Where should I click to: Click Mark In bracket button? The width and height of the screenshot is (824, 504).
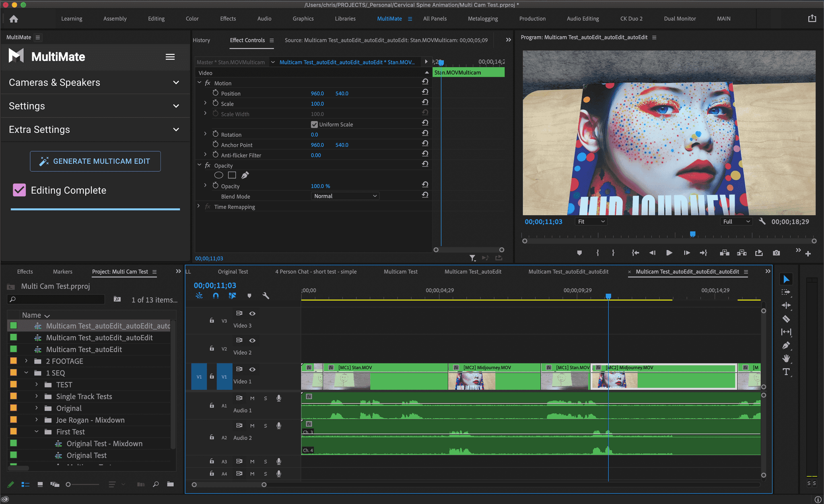(597, 253)
